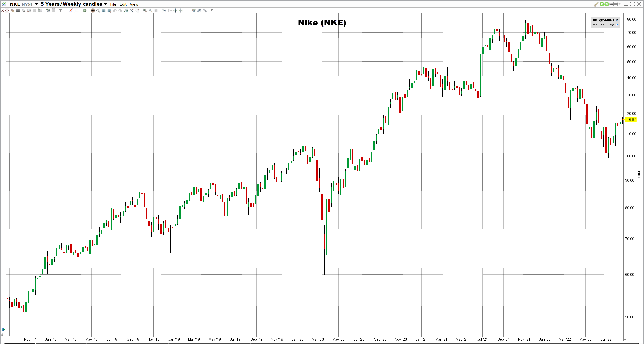Click the redo arrow icon
Viewport: 644px width, 344px height.
coord(120,10)
